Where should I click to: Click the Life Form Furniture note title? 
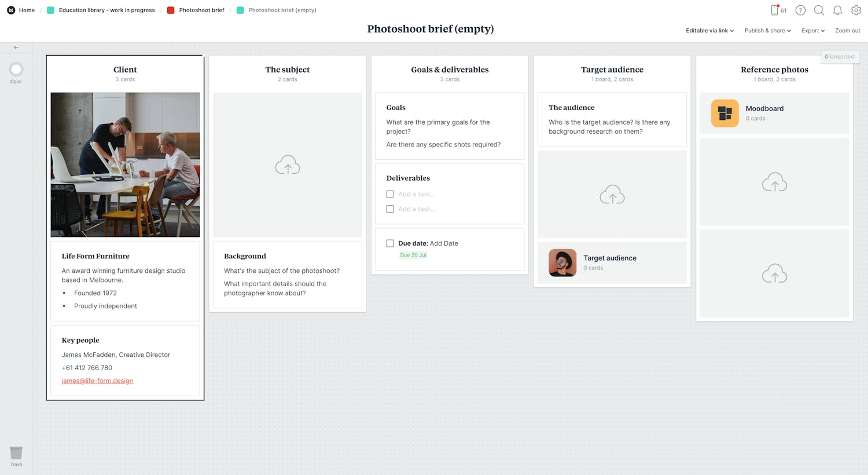95,256
